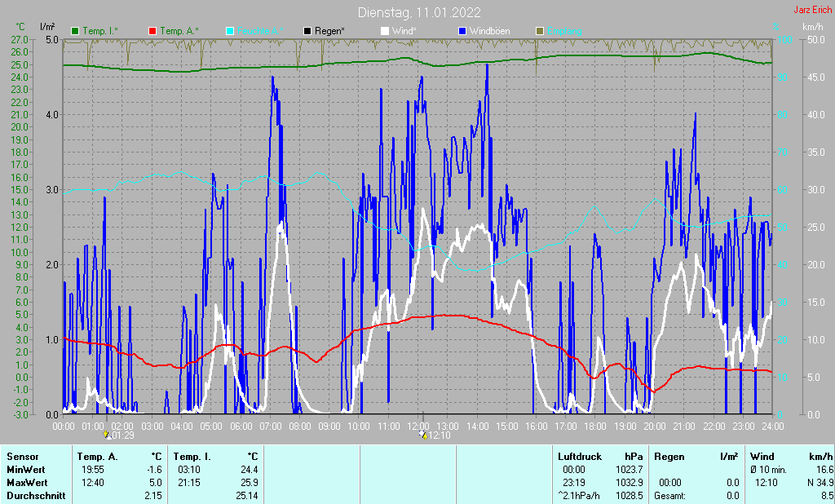Click the '25.9' maximum inside temperature
Screen dimensions: 835x504
[x=250, y=483]
